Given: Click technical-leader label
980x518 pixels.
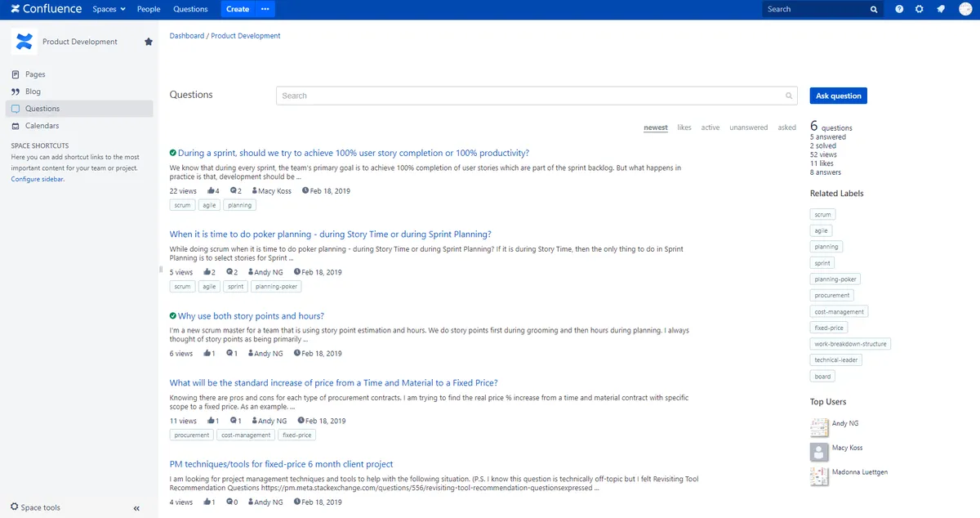Looking at the screenshot, I should pos(837,360).
